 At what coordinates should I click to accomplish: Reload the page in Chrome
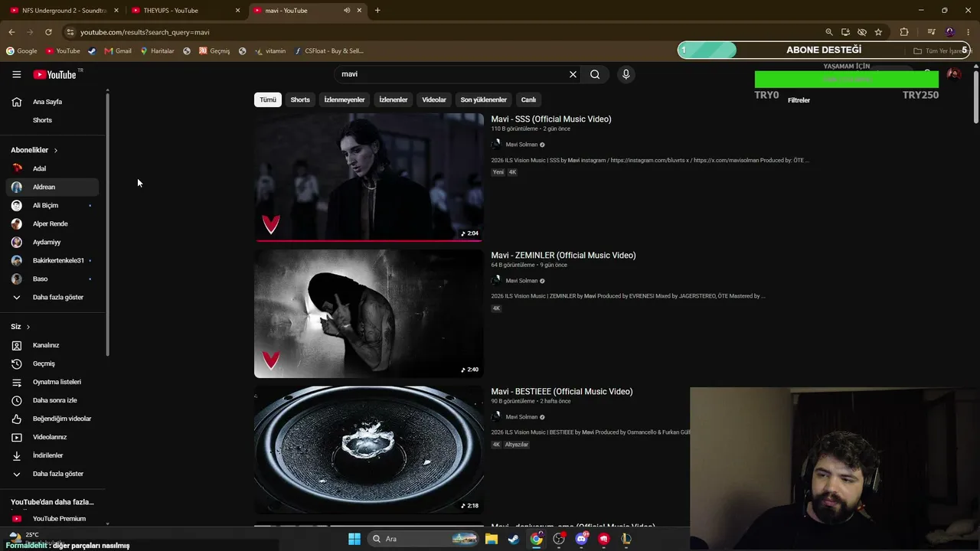(x=48, y=32)
